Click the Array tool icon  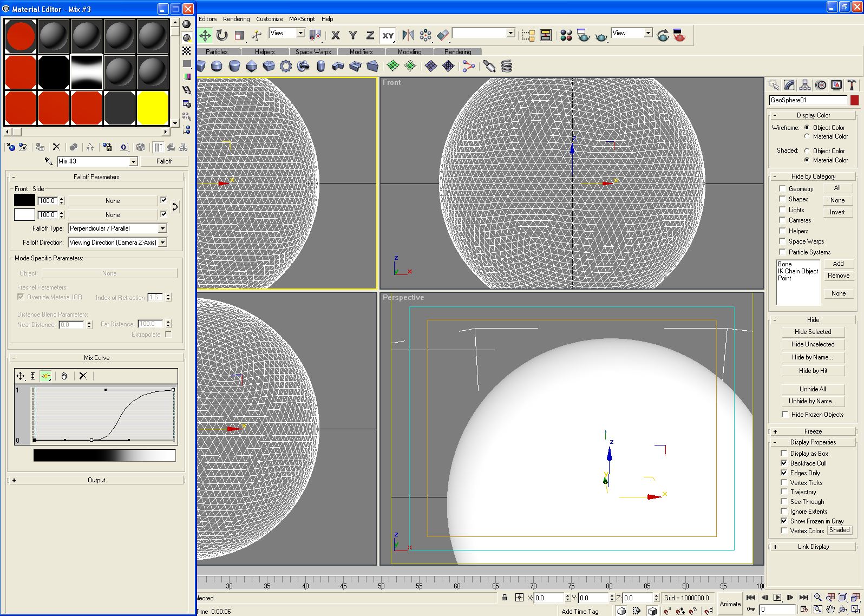click(x=426, y=36)
